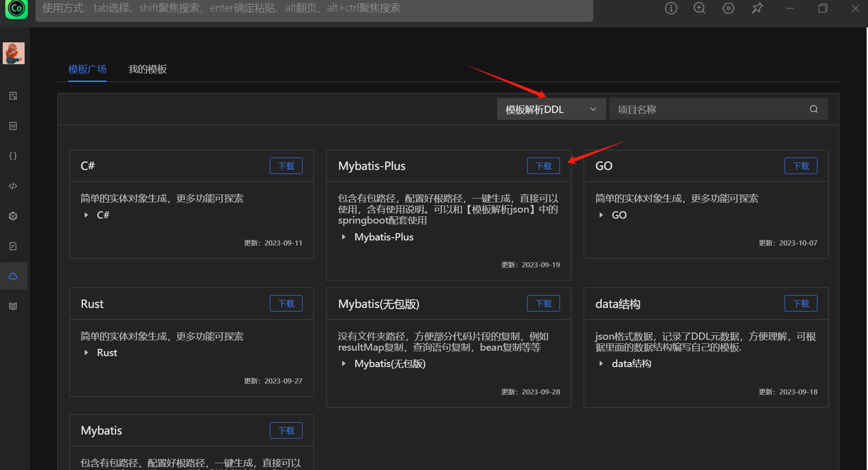Click the 更新: 2023-09-11 date text

pyautogui.click(x=273, y=243)
